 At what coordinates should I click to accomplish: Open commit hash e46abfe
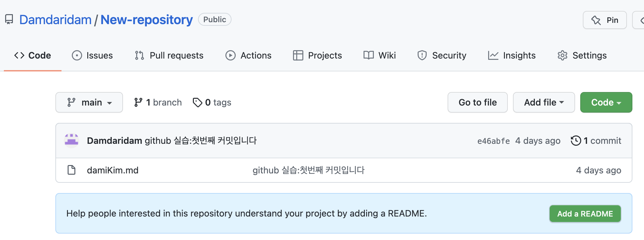tap(493, 141)
